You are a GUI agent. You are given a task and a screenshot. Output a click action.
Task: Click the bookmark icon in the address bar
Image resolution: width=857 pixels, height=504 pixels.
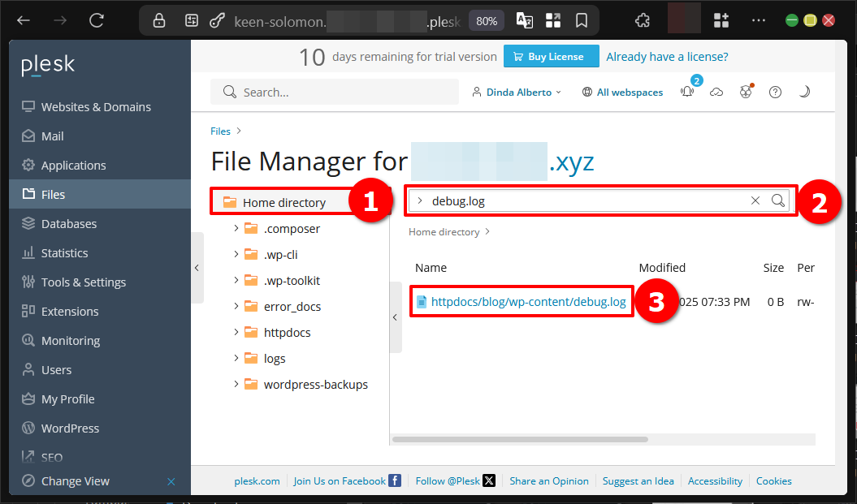[x=582, y=19]
